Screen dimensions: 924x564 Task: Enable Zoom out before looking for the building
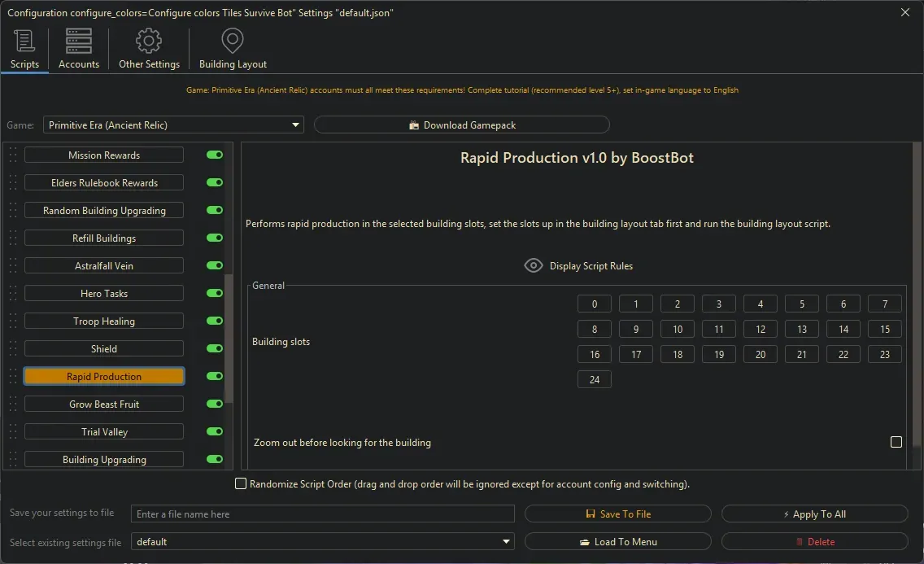coord(896,441)
